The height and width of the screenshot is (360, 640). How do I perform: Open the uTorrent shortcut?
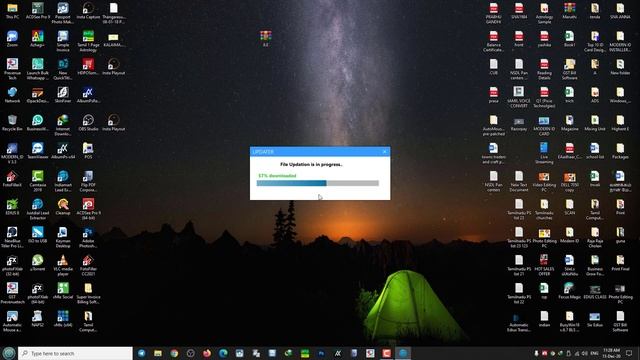click(x=38, y=263)
